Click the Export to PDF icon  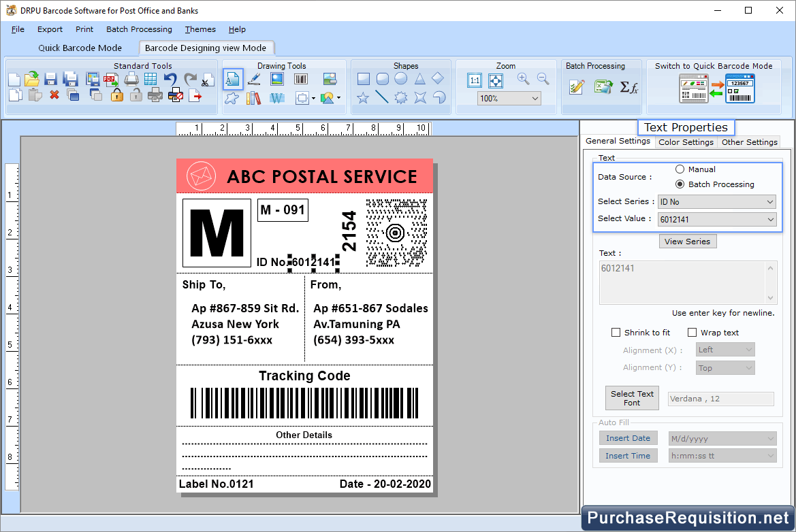pyautogui.click(x=110, y=79)
